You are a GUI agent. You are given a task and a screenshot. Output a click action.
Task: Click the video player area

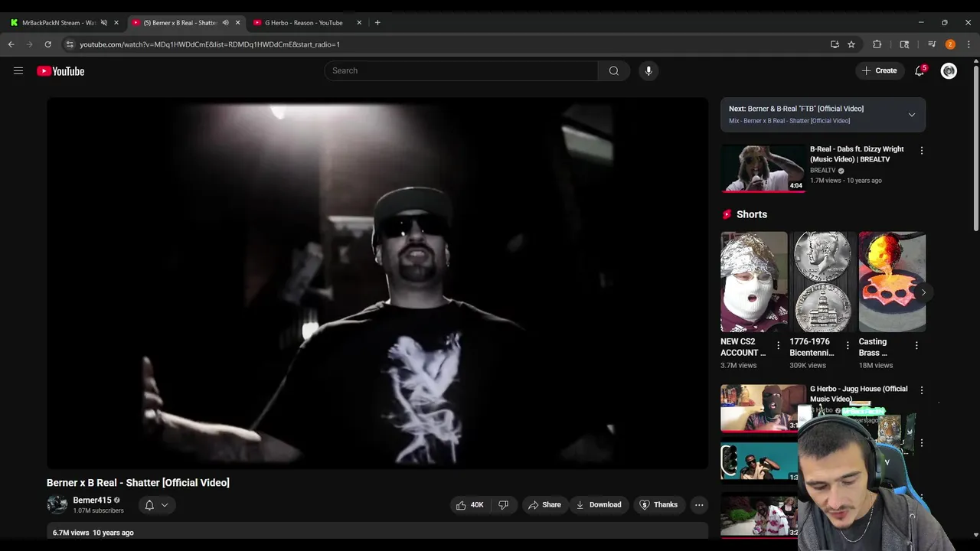coord(377,283)
